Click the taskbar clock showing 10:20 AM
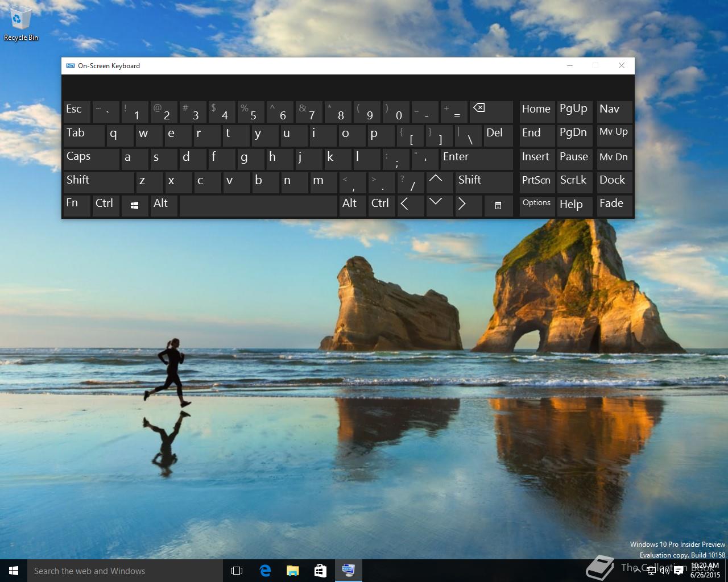 point(705,571)
